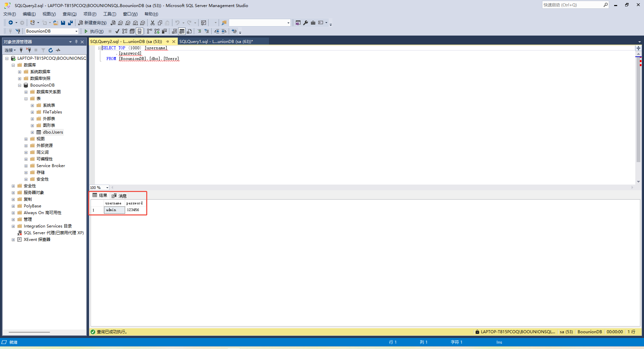Toggle auto-hide pin on Object Explorer
Screen dimensions: 644x349
click(76, 42)
